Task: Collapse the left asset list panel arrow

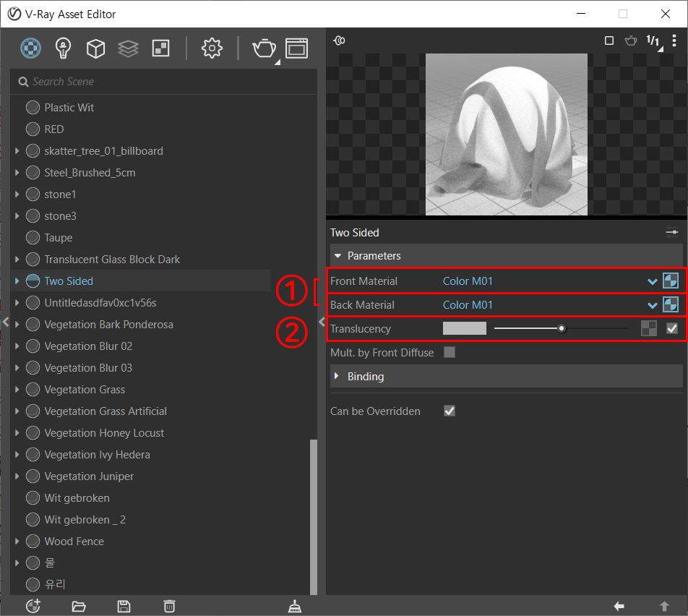Action: tap(5, 322)
